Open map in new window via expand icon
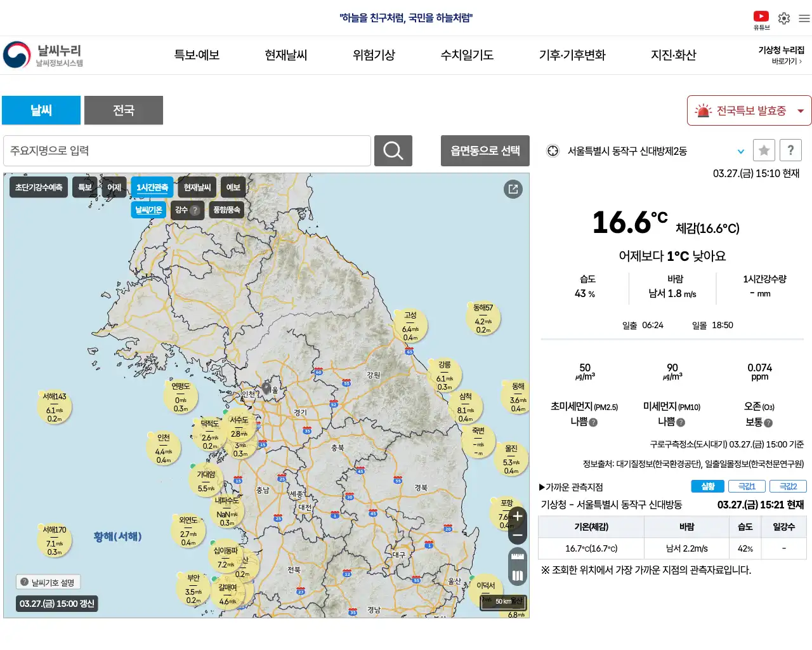812x650 pixels. pyautogui.click(x=513, y=189)
